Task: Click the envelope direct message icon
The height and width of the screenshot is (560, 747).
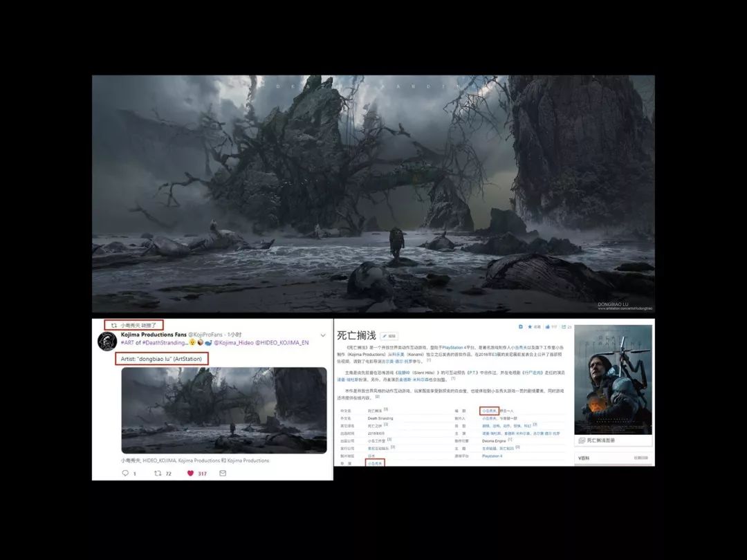Action: tap(223, 474)
